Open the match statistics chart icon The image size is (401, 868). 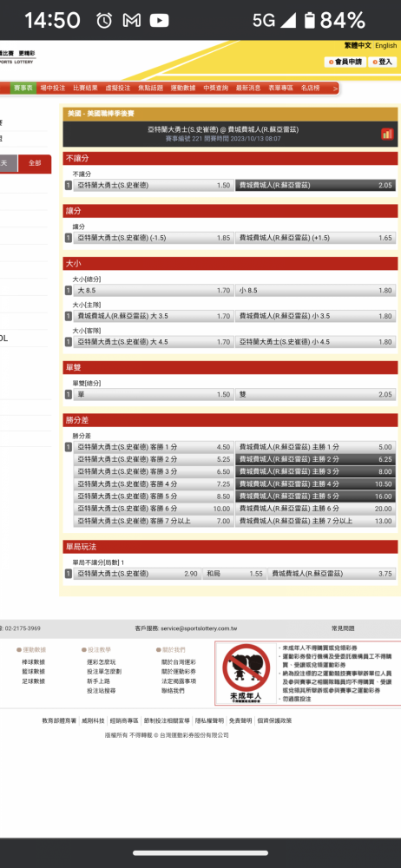387,134
